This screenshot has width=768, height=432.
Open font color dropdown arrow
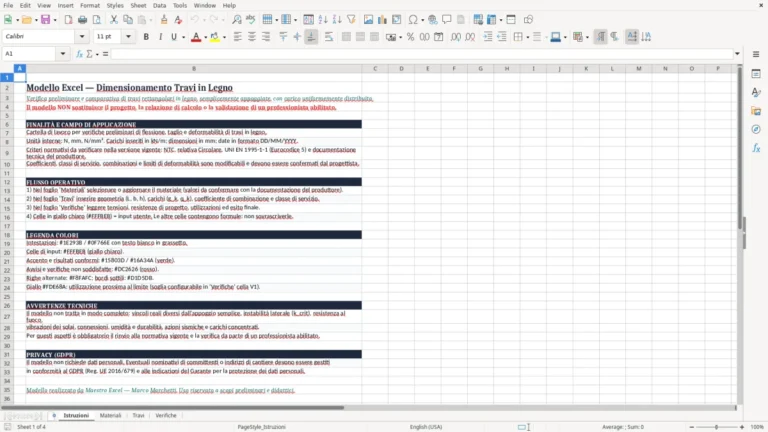coord(205,37)
